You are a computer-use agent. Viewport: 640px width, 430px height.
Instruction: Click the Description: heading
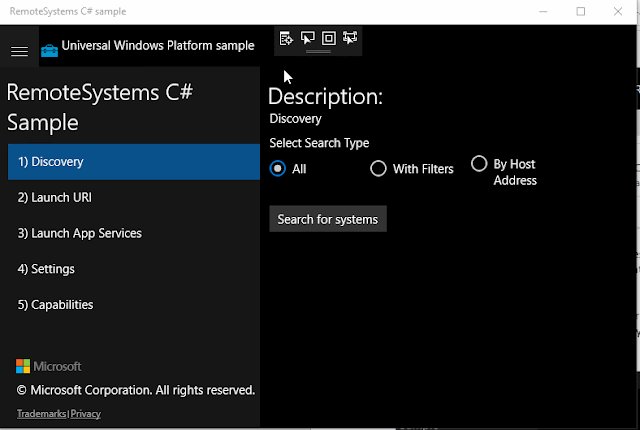(325, 97)
